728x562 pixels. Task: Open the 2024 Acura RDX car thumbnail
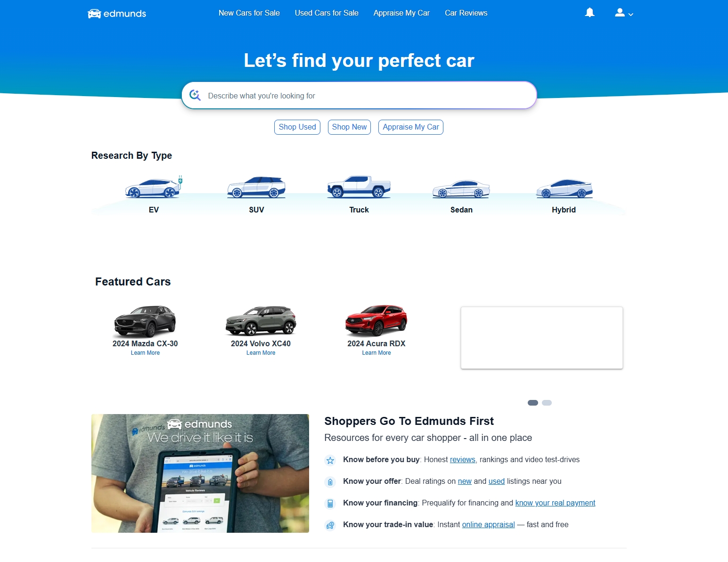[x=376, y=320]
